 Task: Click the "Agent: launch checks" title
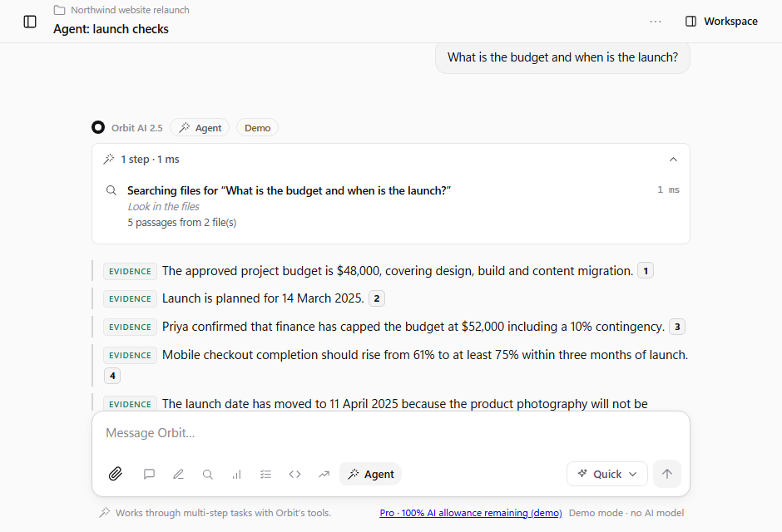[x=111, y=29]
